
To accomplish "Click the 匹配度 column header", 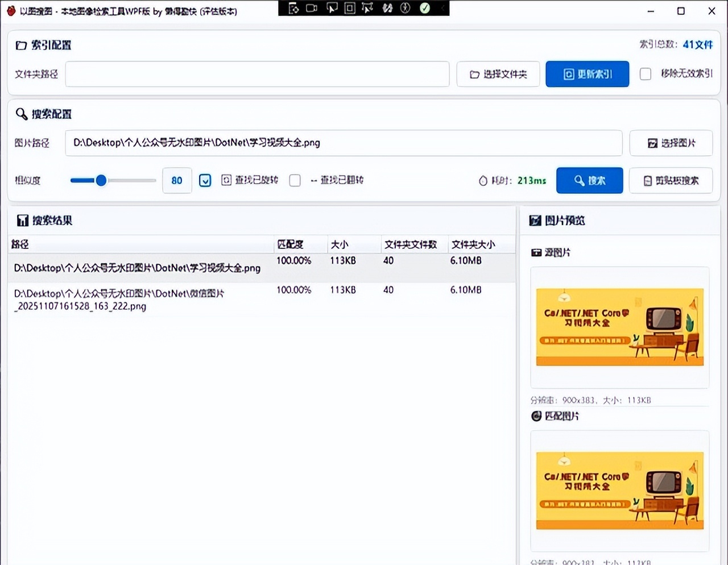I will (291, 244).
